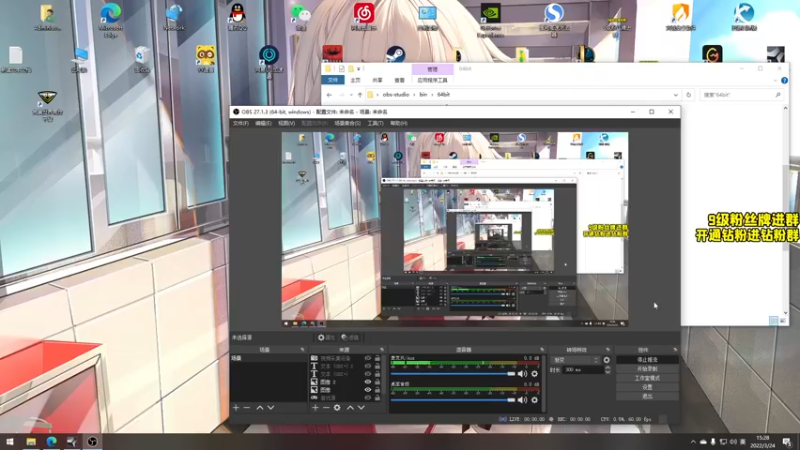Screen dimensions: 800x450
Task: Pop out the Audio Mixer dock
Action: pos(542,349)
